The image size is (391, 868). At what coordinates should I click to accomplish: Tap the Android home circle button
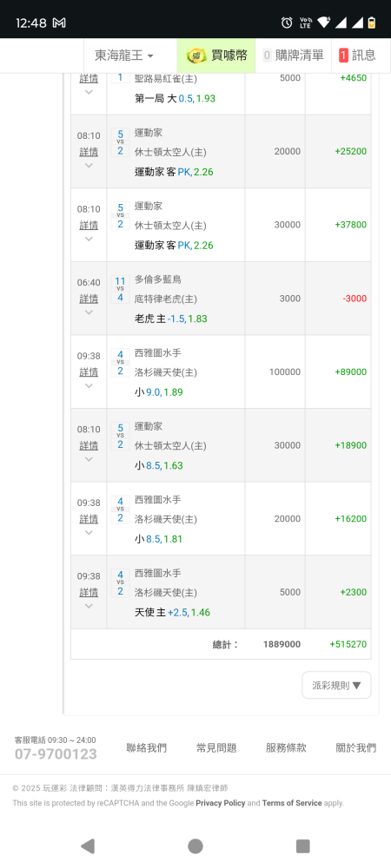pos(195,845)
